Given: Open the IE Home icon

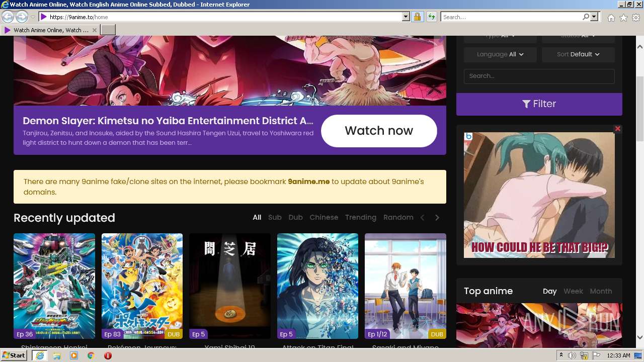Looking at the screenshot, I should (x=611, y=18).
